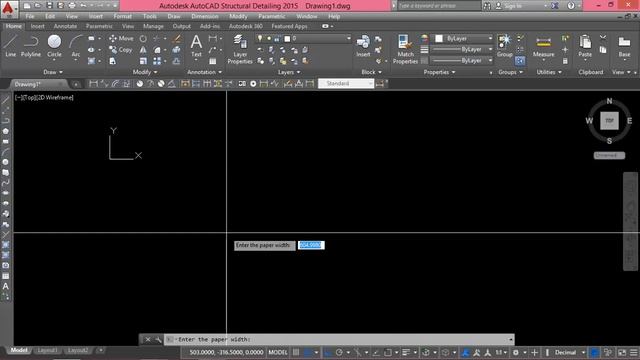This screenshot has height=360, width=640.
Task: Click the new drawing tab plus button
Action: click(x=76, y=84)
